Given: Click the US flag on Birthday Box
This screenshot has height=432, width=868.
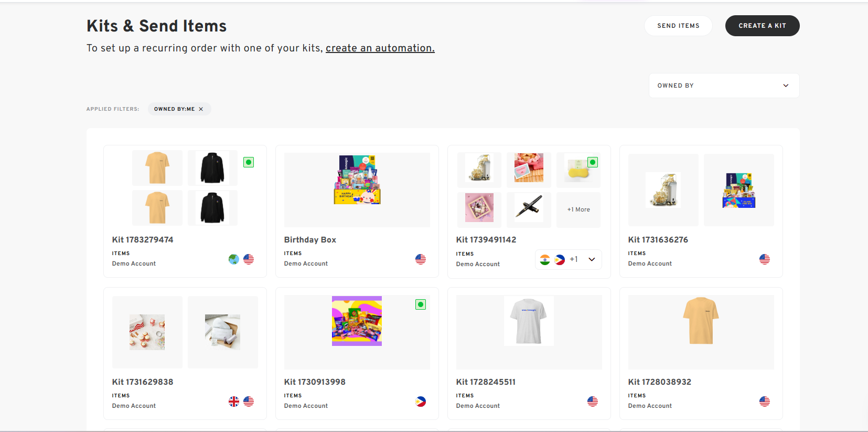Looking at the screenshot, I should [421, 259].
